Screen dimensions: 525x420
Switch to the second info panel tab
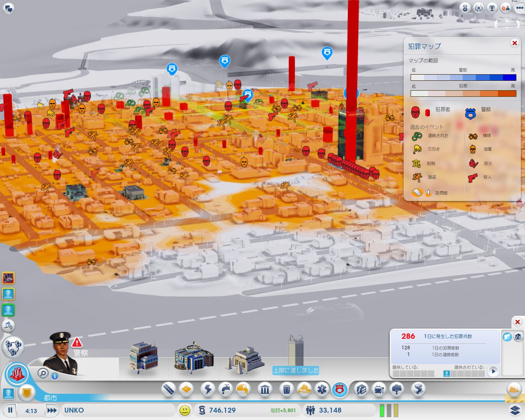click(x=518, y=337)
